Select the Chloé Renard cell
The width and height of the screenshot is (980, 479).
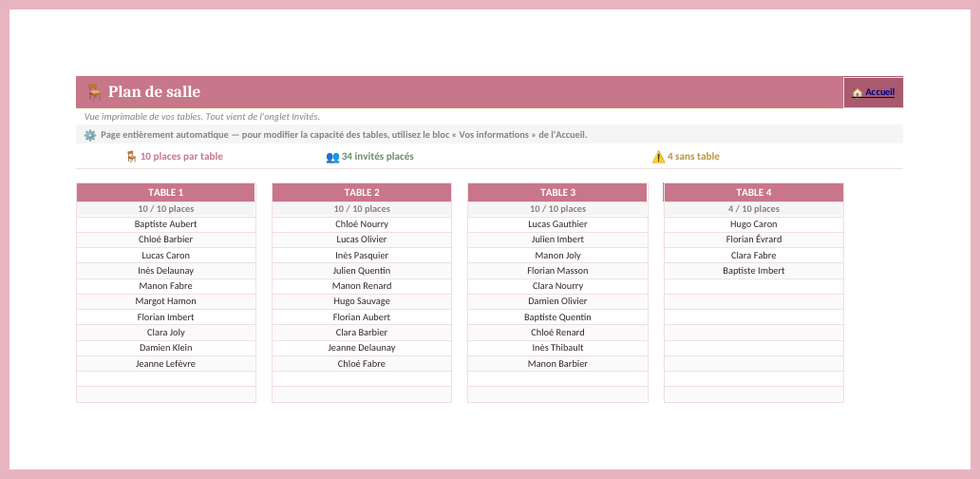[557, 333]
